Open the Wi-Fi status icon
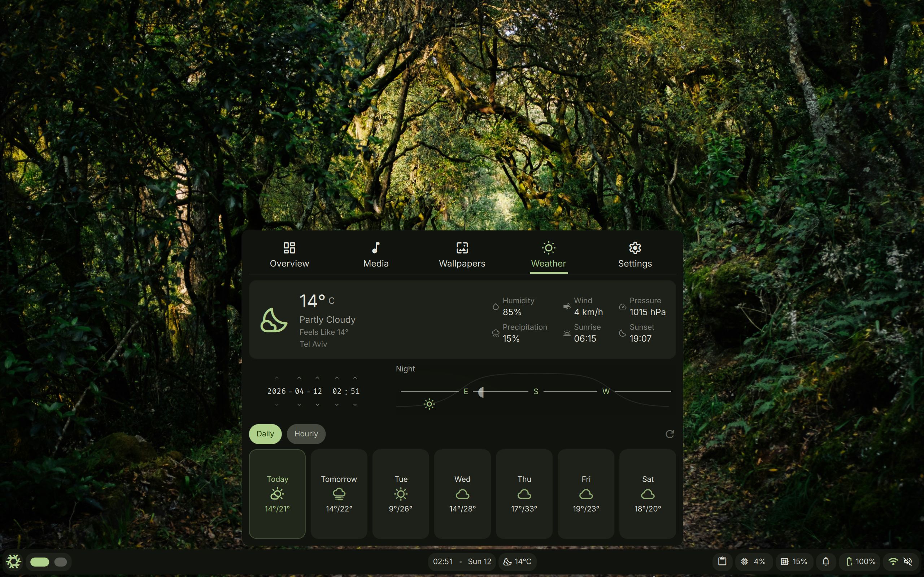The height and width of the screenshot is (577, 924). [x=893, y=561]
